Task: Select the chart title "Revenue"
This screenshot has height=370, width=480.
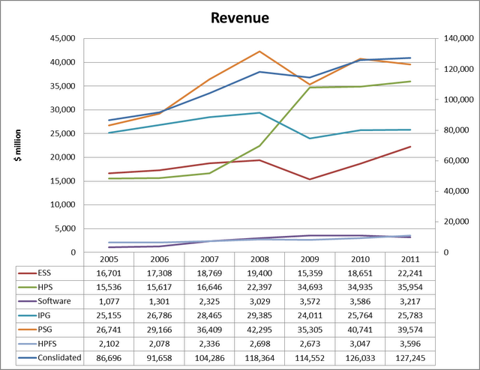Action: (240, 18)
